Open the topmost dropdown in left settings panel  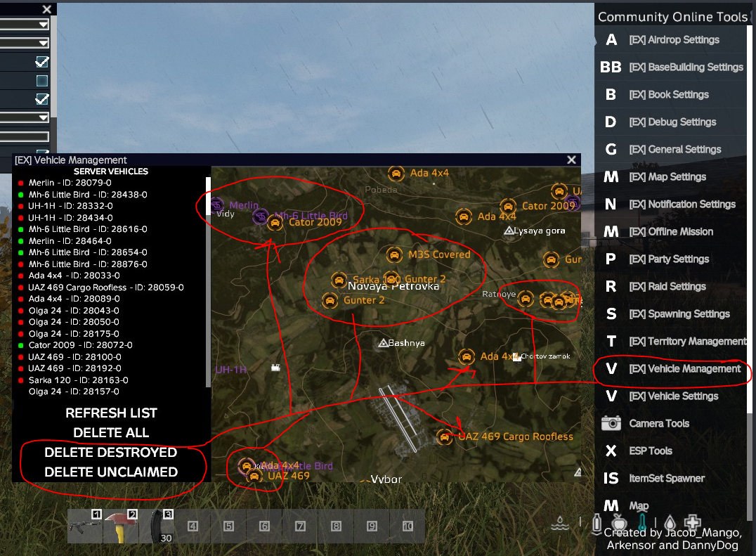coord(24,24)
